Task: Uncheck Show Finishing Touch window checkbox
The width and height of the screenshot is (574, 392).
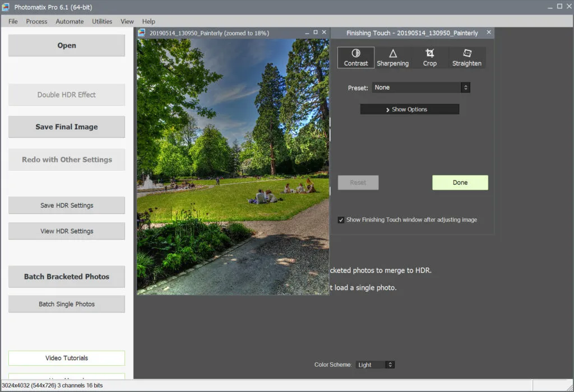Action: 341,220
